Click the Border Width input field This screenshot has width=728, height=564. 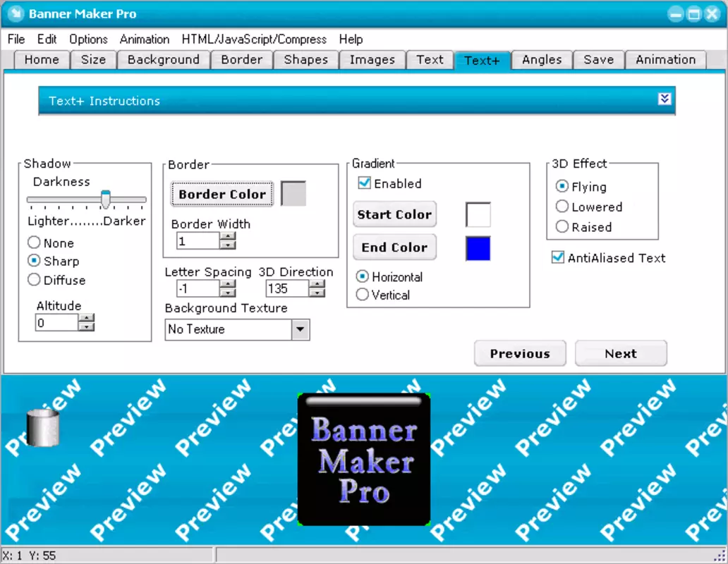coord(198,241)
